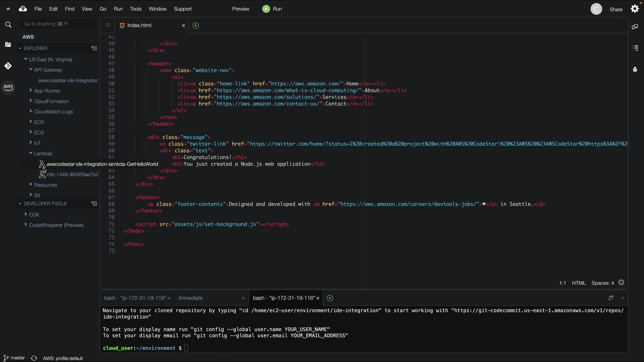Screen dimensions: 644x362
Task: Open the Collaborate chat icon in right sidebar
Action: [x=635, y=27]
